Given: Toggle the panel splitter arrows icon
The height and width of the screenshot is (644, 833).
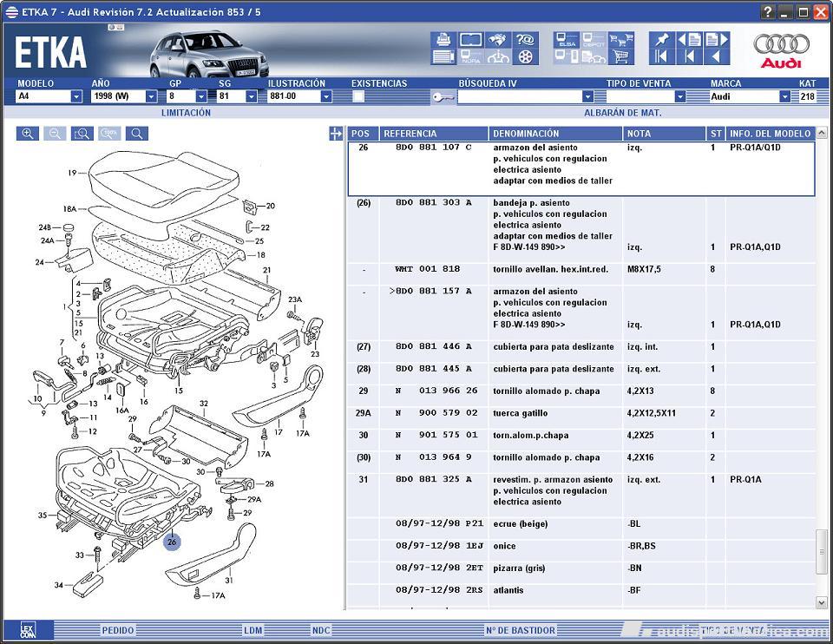Looking at the screenshot, I should pos(336,134).
